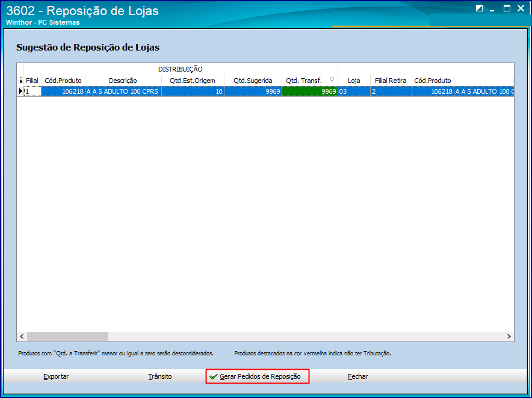Viewport: 532px width, 398px height.
Task: Select the Qtd.Est.Origem cell showing 10
Action: [x=193, y=91]
